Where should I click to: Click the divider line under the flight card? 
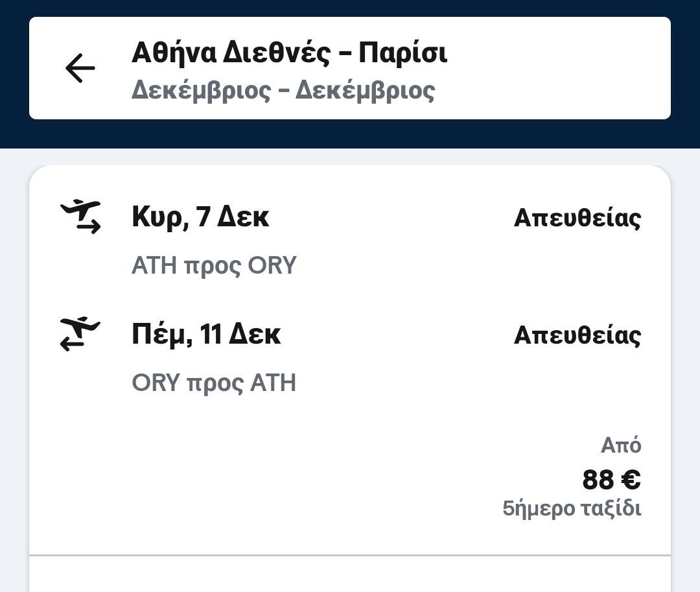[x=350, y=556]
